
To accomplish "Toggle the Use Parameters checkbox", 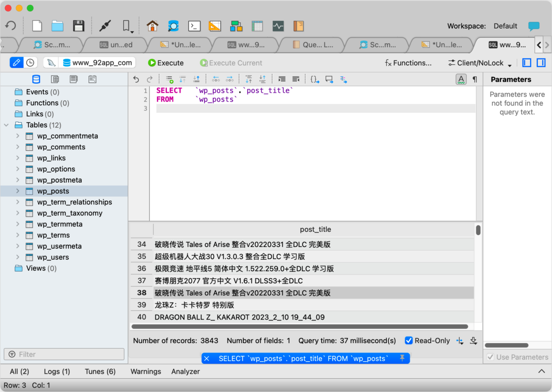I will click(x=490, y=357).
